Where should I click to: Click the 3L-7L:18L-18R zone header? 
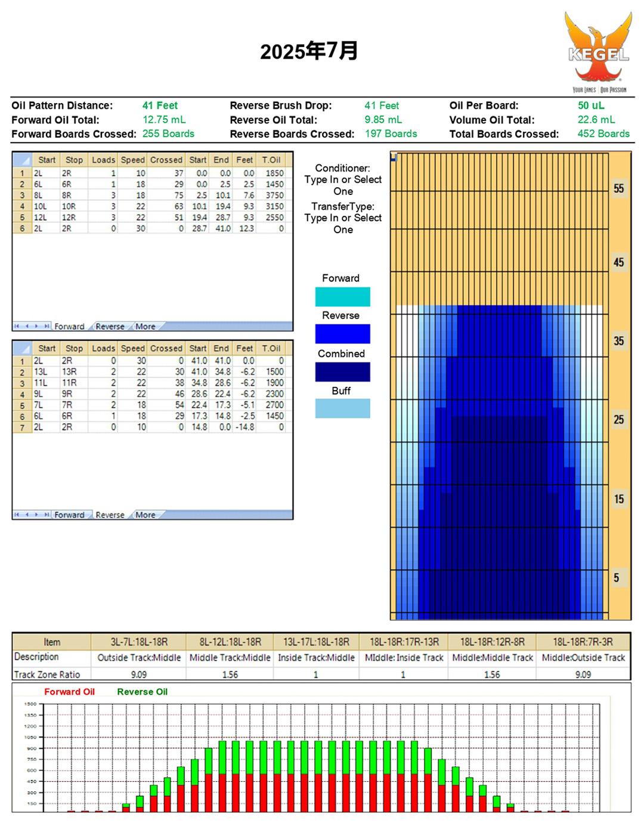pos(139,642)
